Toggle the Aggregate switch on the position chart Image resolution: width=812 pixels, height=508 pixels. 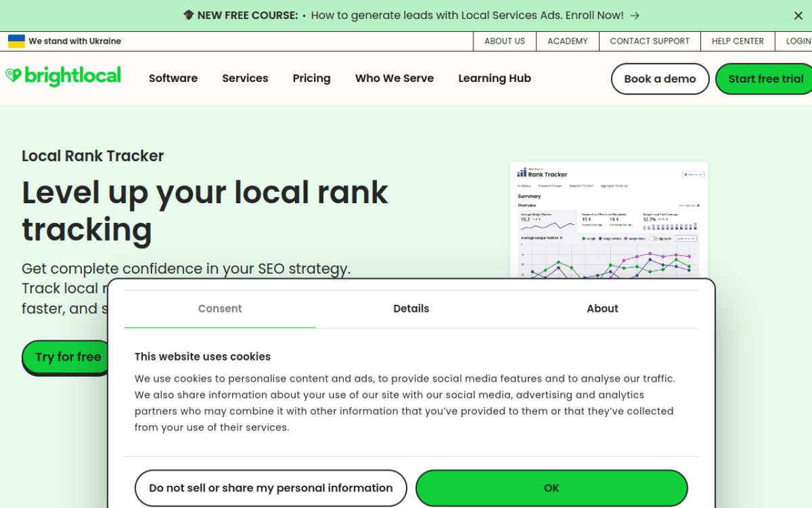click(654, 238)
